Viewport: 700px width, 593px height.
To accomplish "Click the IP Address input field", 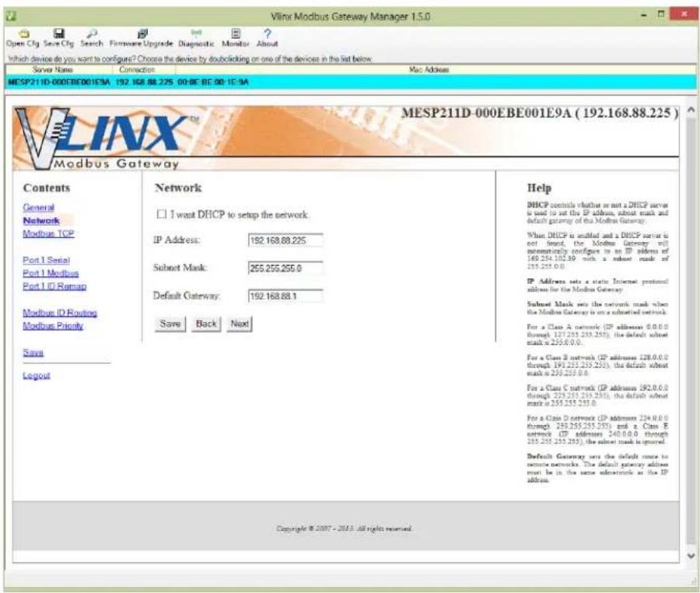I will [285, 240].
